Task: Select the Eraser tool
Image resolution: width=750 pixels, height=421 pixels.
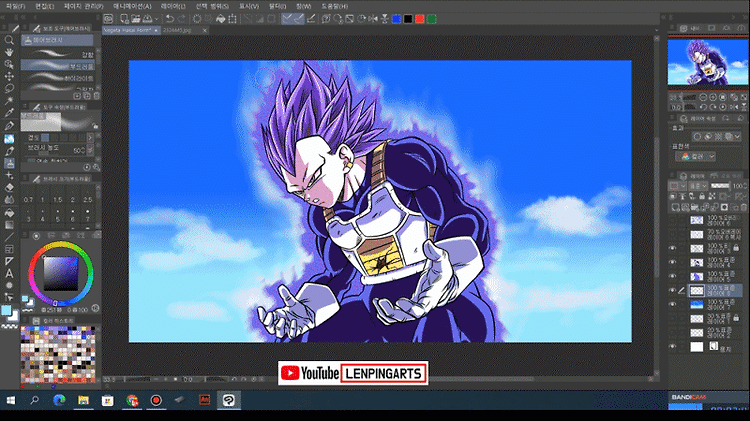Action: (9, 188)
